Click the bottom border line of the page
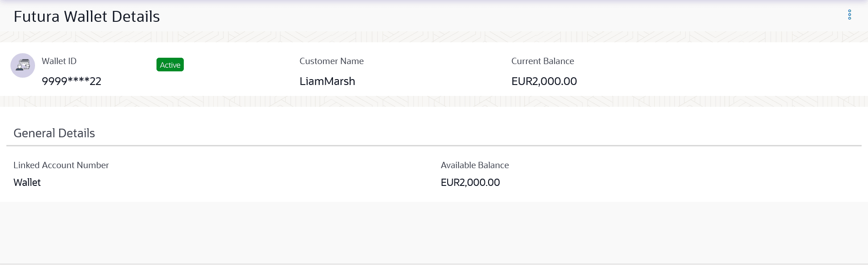868x265 pixels. tap(434, 264)
